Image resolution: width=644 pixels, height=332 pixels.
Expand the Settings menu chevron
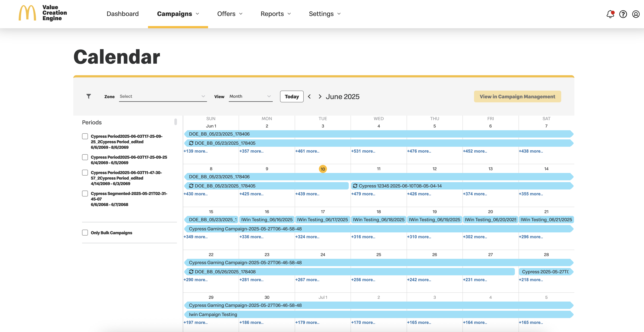pos(339,14)
